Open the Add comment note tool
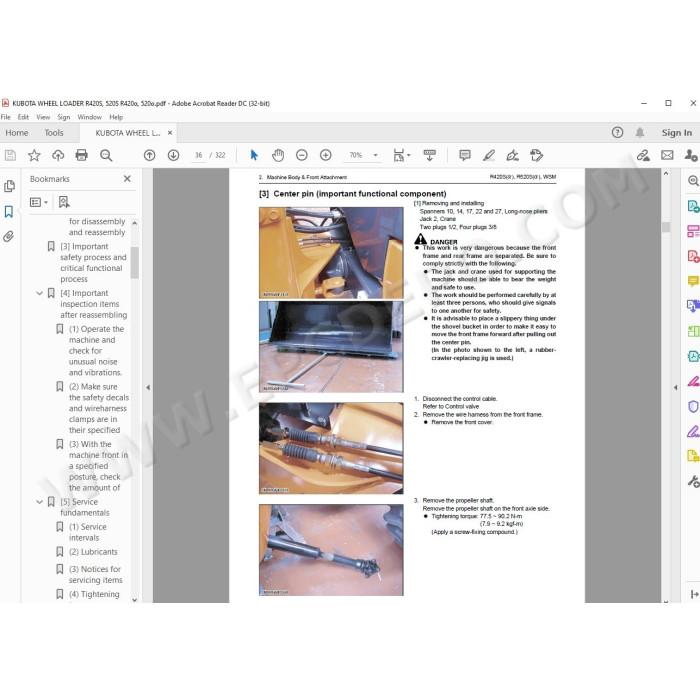The width and height of the screenshot is (700, 700). click(465, 155)
